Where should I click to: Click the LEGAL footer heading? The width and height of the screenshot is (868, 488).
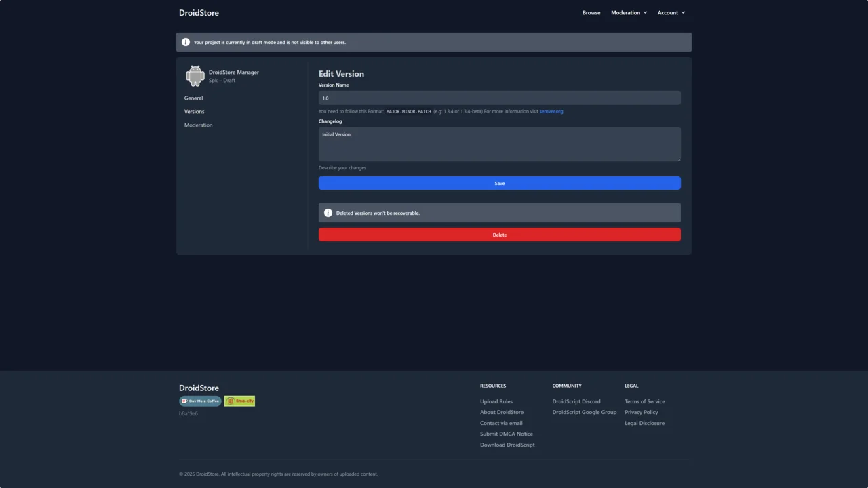point(631,386)
